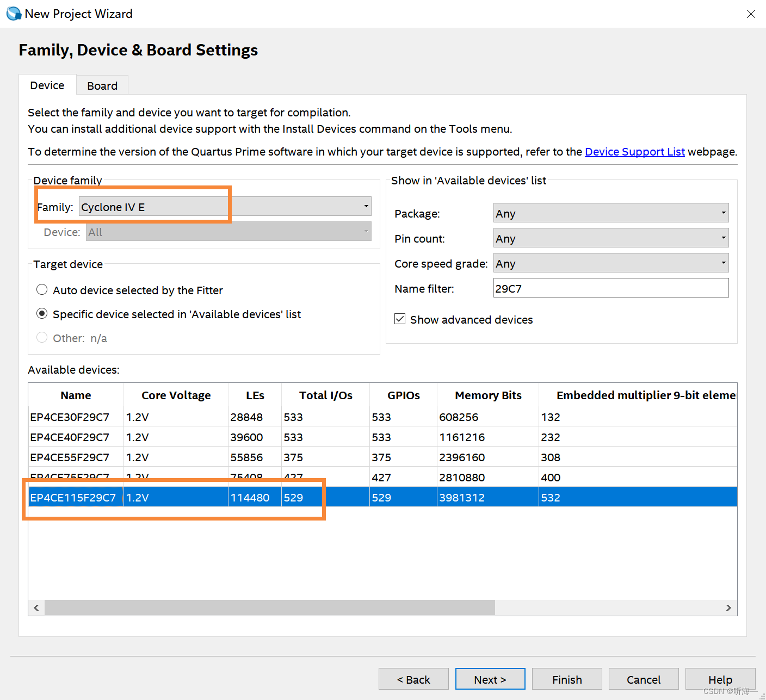Open the Core speed grade dropdown

pyautogui.click(x=611, y=263)
